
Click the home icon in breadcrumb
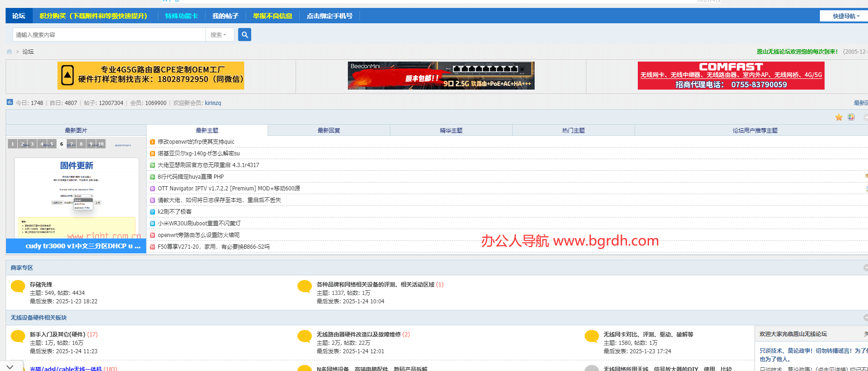9,52
